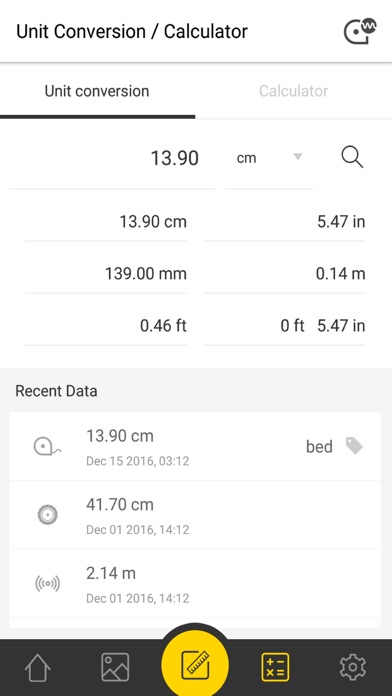Open the 41.70 cm recent data entry
This screenshot has width=392, height=696.
pyautogui.click(x=195, y=515)
